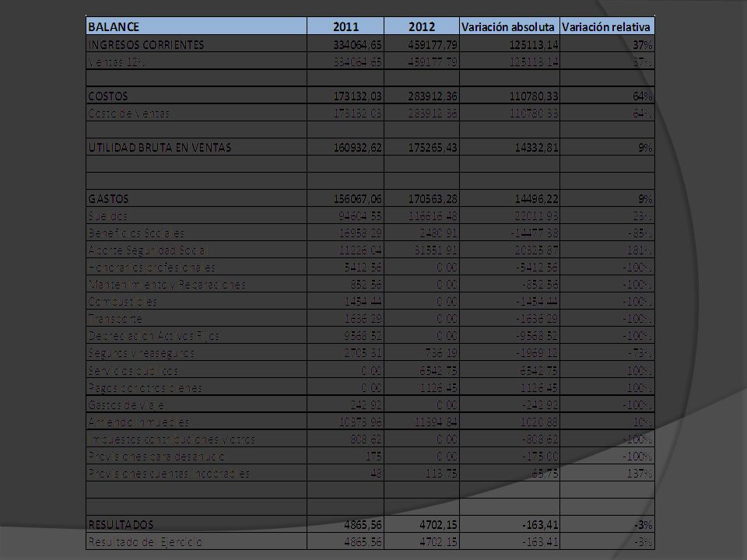Image resolution: width=747 pixels, height=560 pixels.
Task: Click the Seguros y reaseguros label
Action: 141,353
